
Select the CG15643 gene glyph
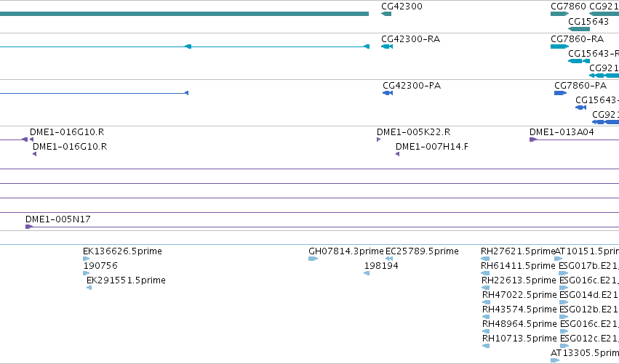(x=579, y=29)
